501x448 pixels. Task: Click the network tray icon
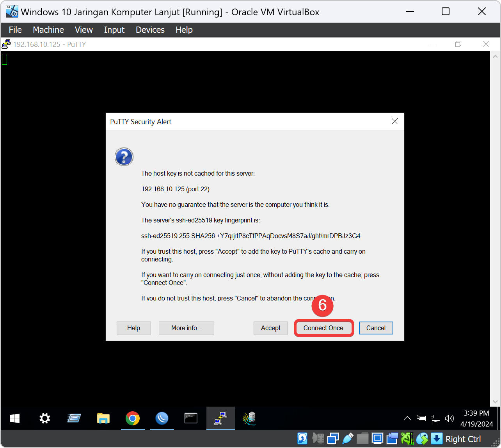[x=435, y=418]
